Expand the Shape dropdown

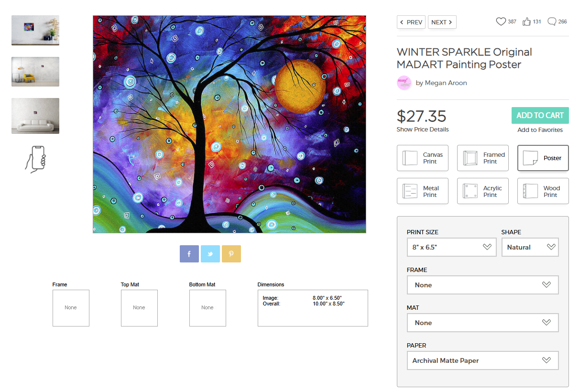pos(530,247)
